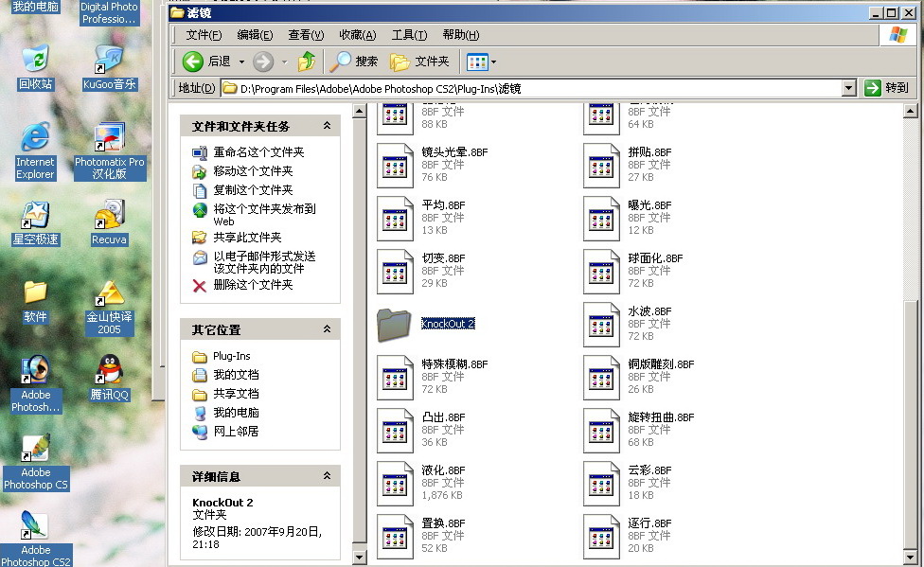
Task: Click 重命名这个文件夹 task link
Action: tap(258, 152)
